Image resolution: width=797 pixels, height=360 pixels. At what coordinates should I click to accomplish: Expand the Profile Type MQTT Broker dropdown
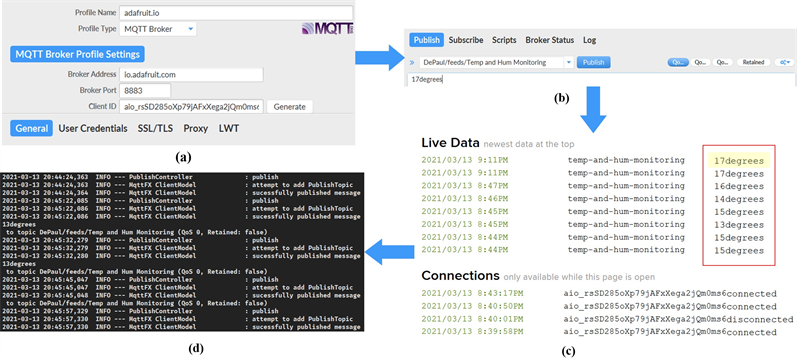(158, 29)
